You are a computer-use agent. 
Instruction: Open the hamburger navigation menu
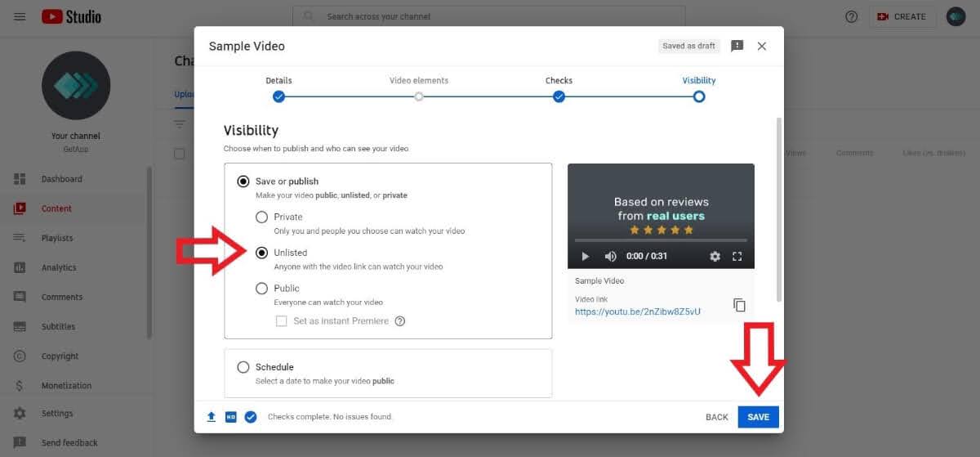[x=20, y=16]
